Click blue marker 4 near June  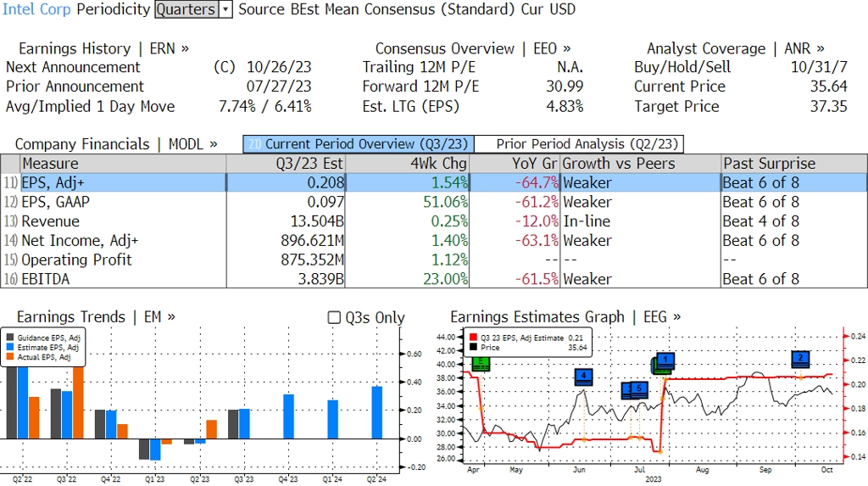583,377
